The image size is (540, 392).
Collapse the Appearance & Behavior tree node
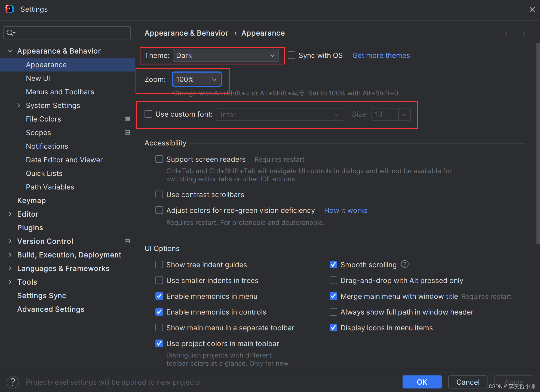pos(10,51)
